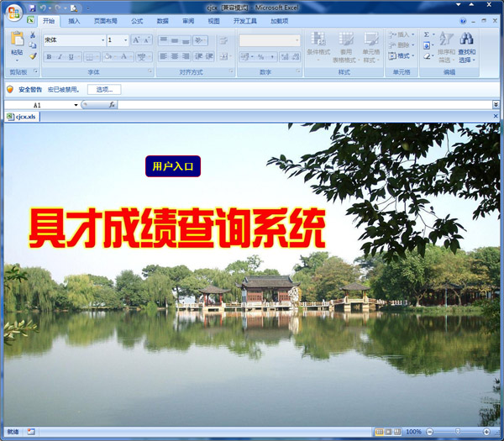Click the zoom out minus button
The width and height of the screenshot is (504, 441).
[x=430, y=432]
